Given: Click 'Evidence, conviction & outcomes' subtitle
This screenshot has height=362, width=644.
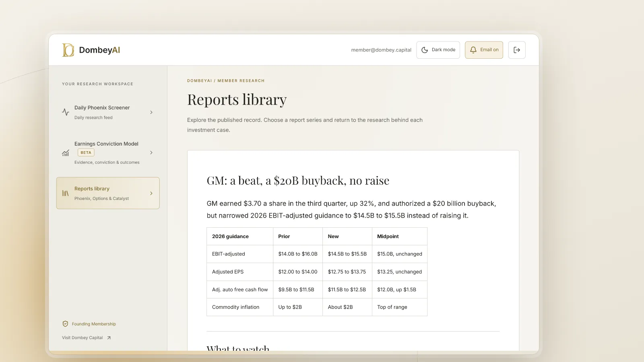Looking at the screenshot, I should [x=107, y=162].
